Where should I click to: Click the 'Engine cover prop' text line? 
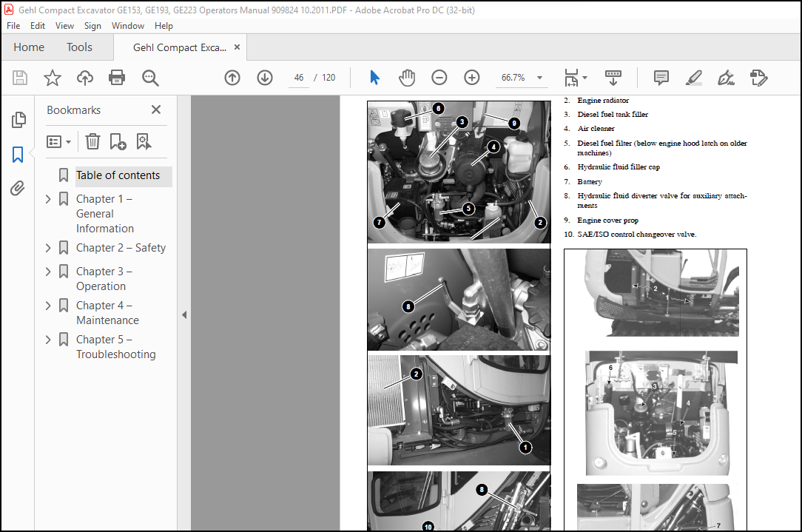pos(607,220)
